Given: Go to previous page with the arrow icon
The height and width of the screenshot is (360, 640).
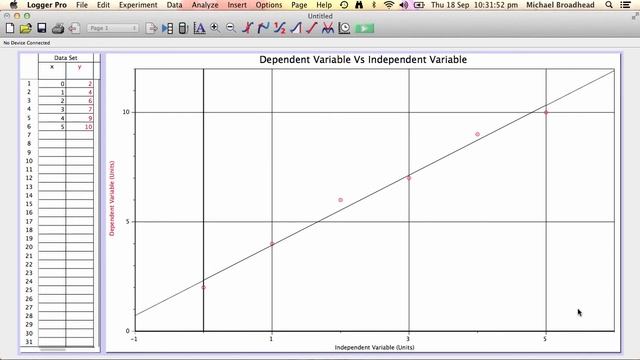Looking at the screenshot, I should point(74,29).
